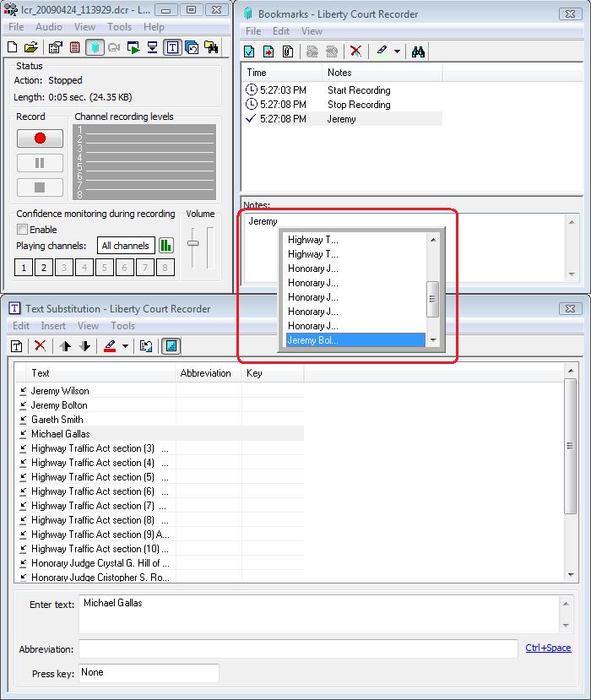Toggle the cyan panel view icon in Text Substitution
Viewport: 591px width, 700px height.
pyautogui.click(x=171, y=346)
